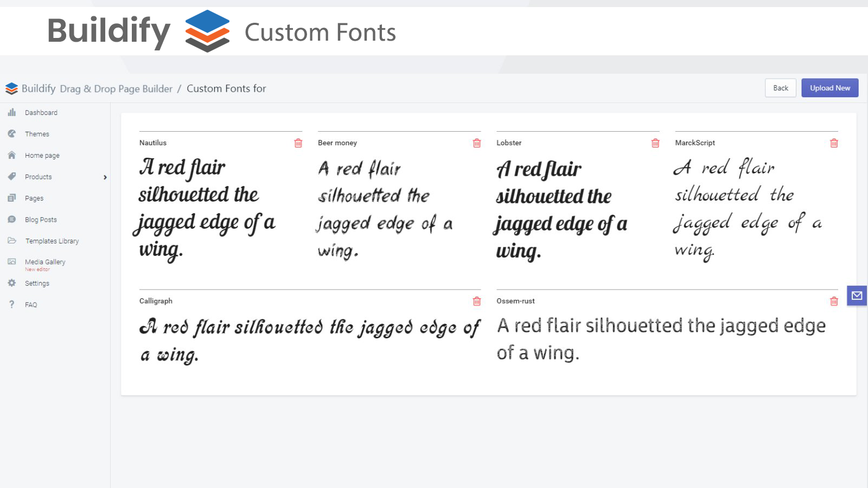Click the Templates Library folder icon
Image resolution: width=868 pixels, height=488 pixels.
tap(12, 240)
